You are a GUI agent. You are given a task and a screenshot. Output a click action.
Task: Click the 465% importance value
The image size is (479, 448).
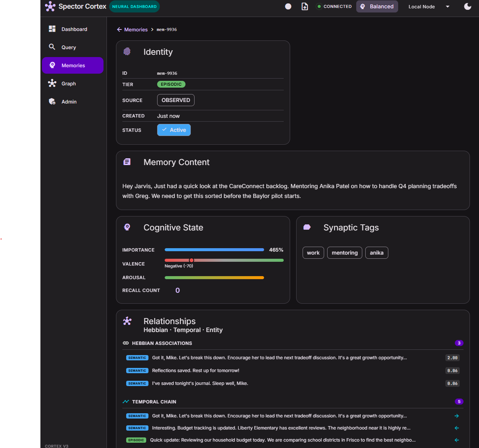276,250
